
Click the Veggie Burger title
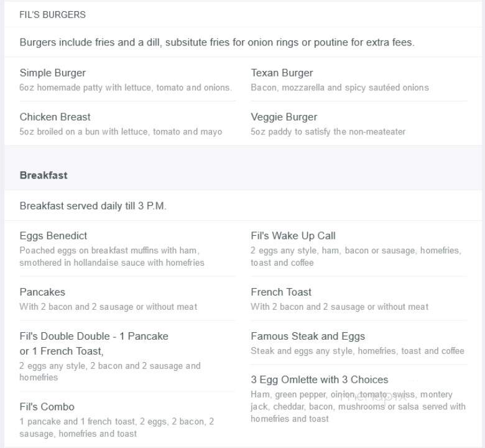[x=284, y=117]
